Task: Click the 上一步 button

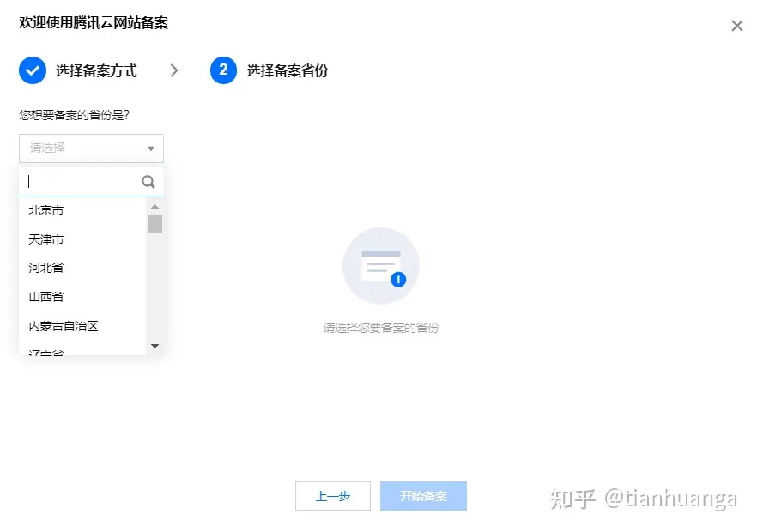Action: click(333, 496)
